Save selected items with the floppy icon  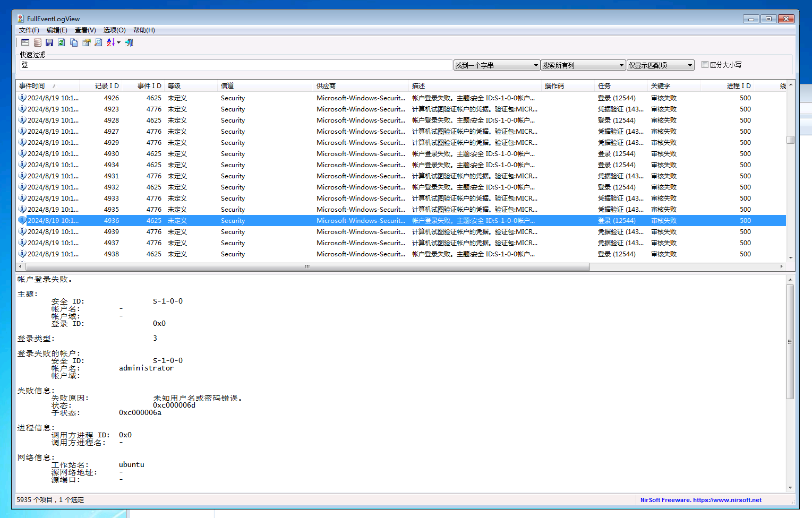(x=49, y=42)
